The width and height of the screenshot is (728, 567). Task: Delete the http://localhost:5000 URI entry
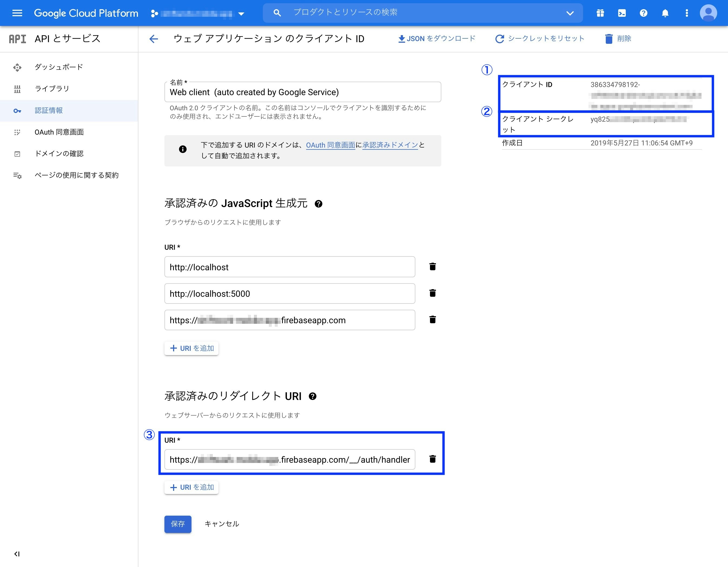click(x=432, y=293)
